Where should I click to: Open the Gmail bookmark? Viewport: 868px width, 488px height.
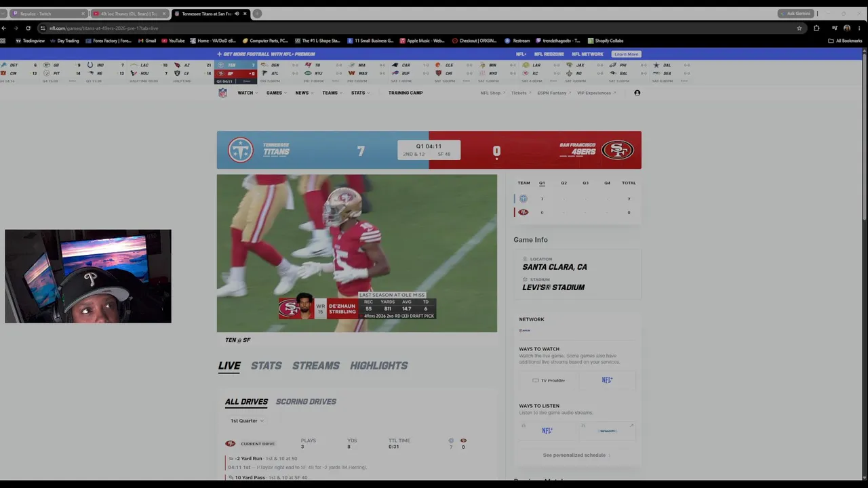(x=147, y=41)
